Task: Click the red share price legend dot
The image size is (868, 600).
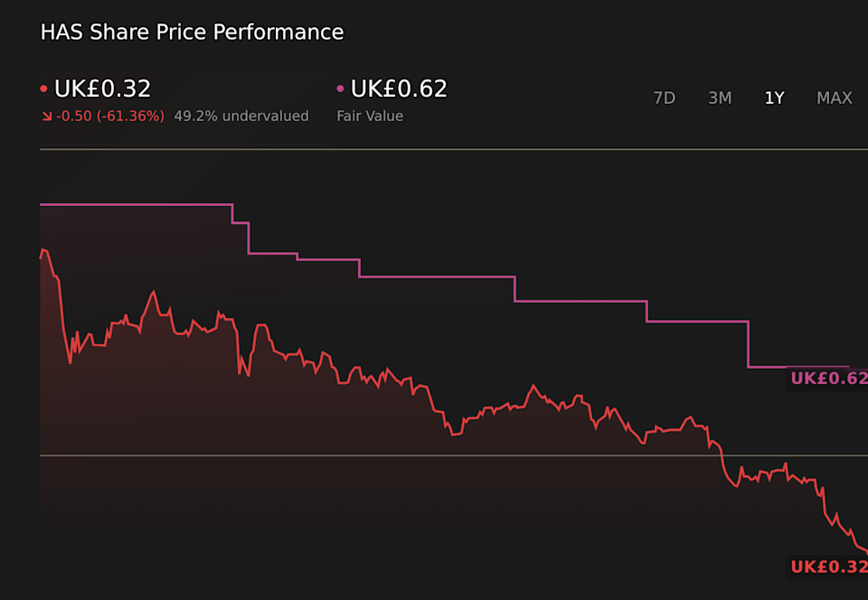Action: [x=44, y=89]
